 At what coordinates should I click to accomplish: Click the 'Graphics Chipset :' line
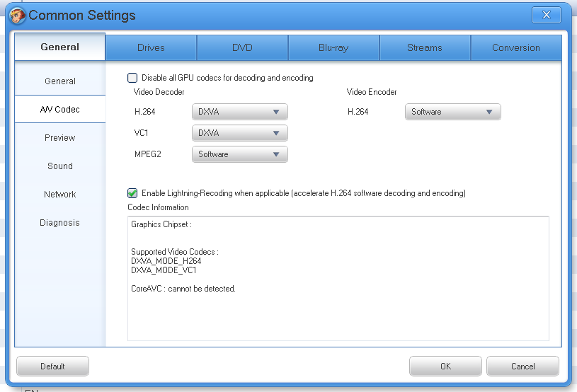tap(161, 224)
